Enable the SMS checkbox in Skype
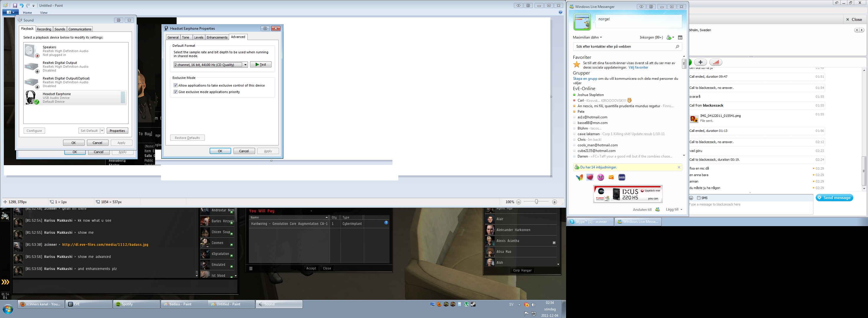This screenshot has height=318, width=868. pyautogui.click(x=699, y=198)
